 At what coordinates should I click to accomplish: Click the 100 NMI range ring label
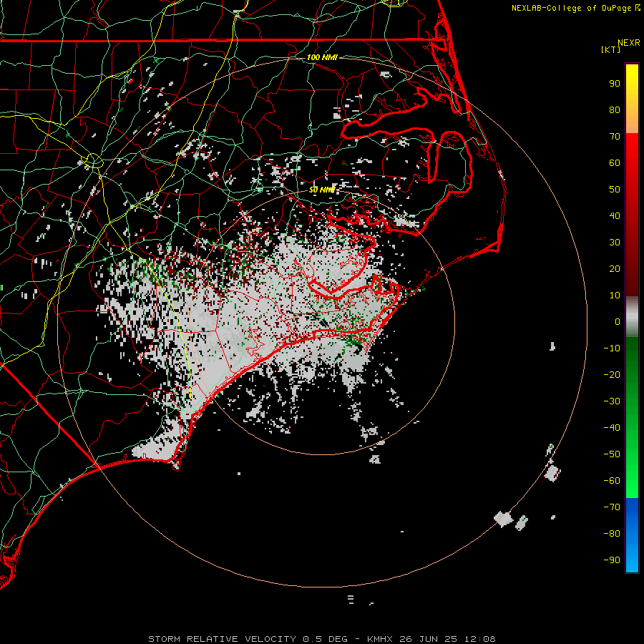tap(322, 57)
